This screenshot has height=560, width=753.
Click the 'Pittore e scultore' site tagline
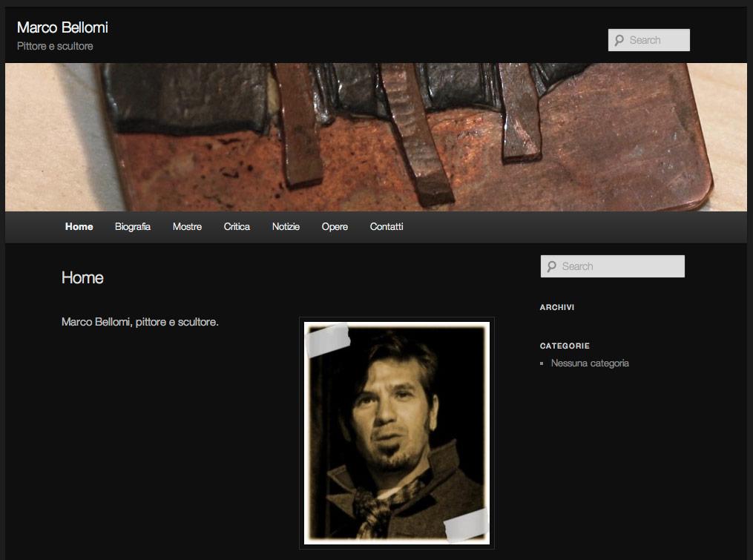pos(55,46)
